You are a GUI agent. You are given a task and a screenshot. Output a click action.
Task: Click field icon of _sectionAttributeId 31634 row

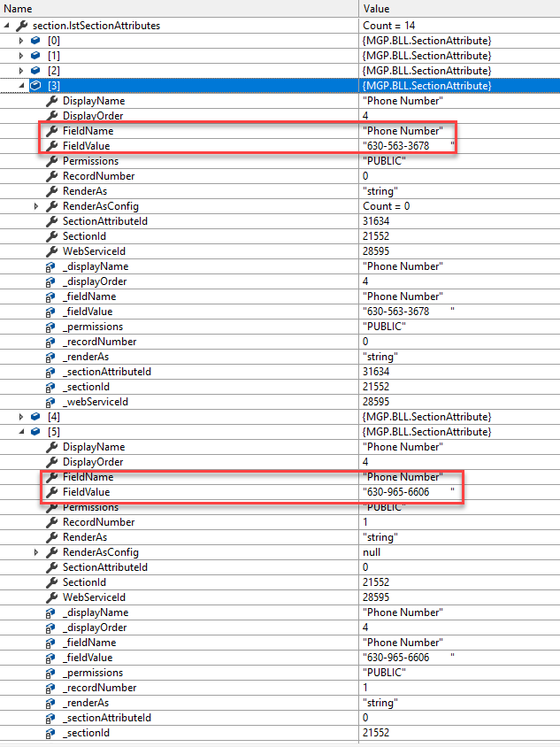coord(50,372)
